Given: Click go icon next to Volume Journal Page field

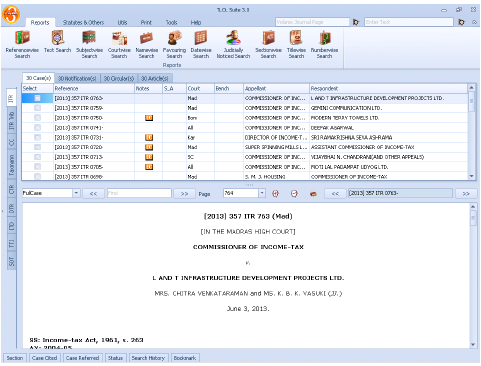Looking at the screenshot, I should [356, 22].
